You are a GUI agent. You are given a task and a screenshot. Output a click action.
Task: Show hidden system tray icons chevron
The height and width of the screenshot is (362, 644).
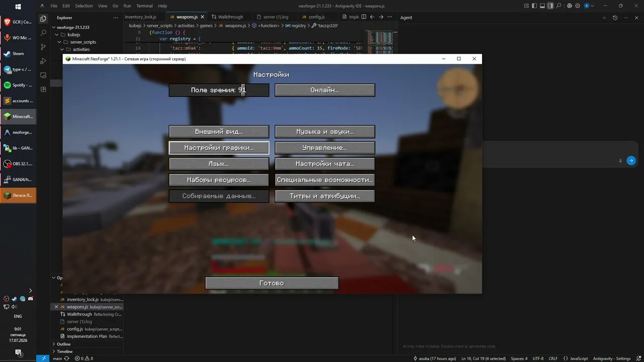[x=30, y=291]
